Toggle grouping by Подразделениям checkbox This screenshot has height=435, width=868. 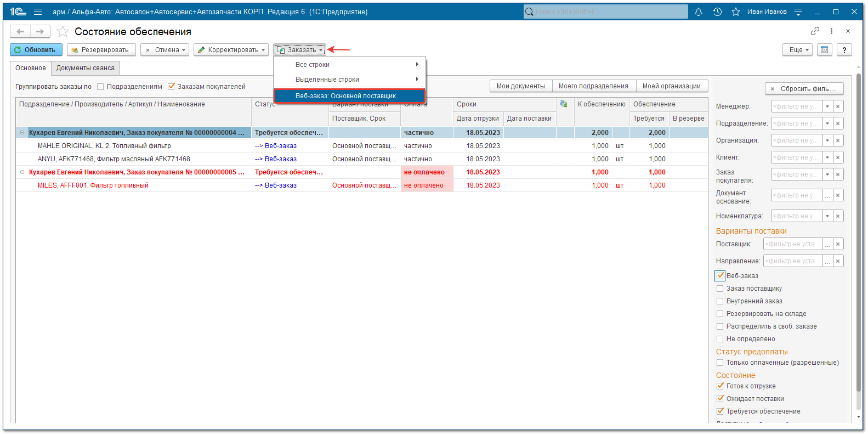(100, 87)
